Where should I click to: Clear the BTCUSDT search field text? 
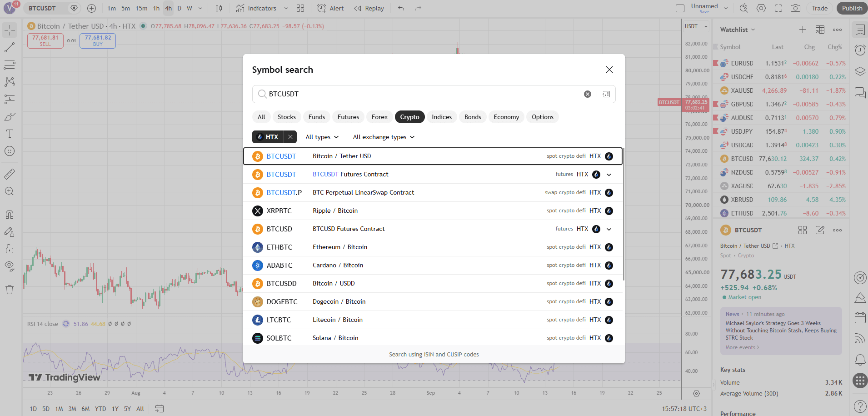click(588, 94)
